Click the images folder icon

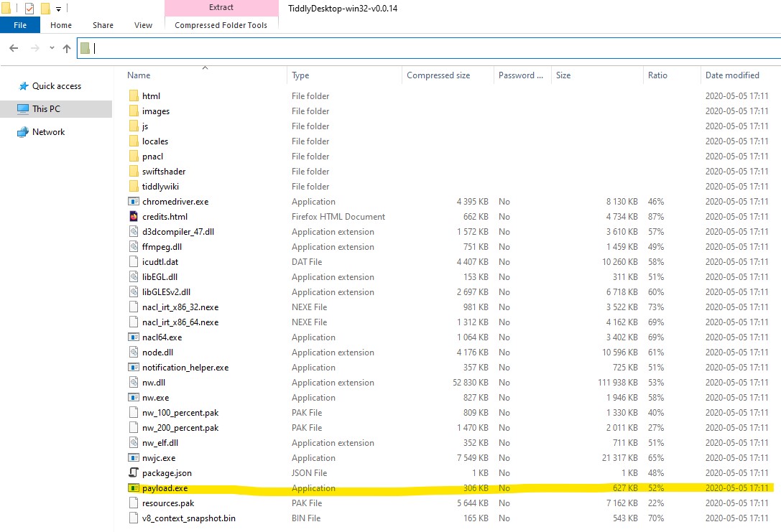click(x=134, y=111)
